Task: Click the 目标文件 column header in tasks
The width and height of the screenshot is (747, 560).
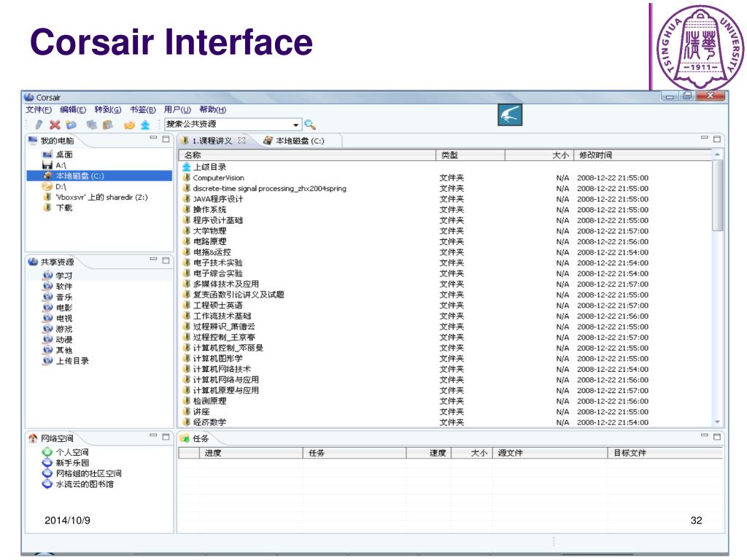Action: click(x=665, y=453)
